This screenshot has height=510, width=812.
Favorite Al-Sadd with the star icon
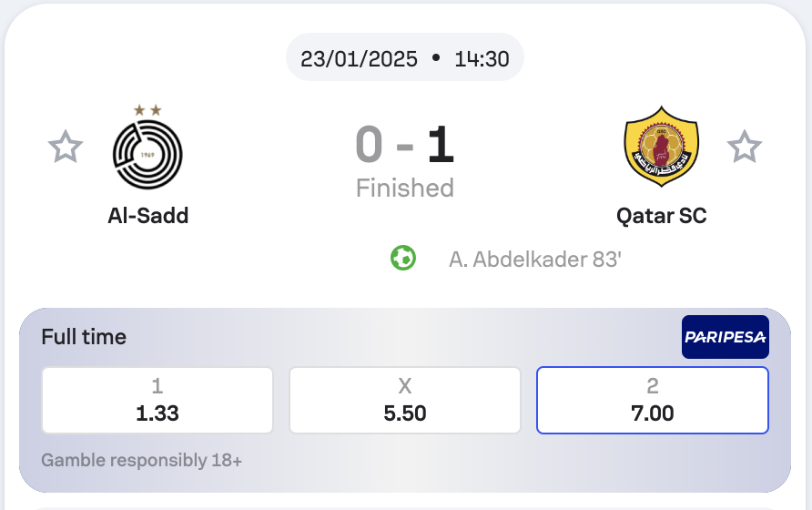(x=66, y=147)
